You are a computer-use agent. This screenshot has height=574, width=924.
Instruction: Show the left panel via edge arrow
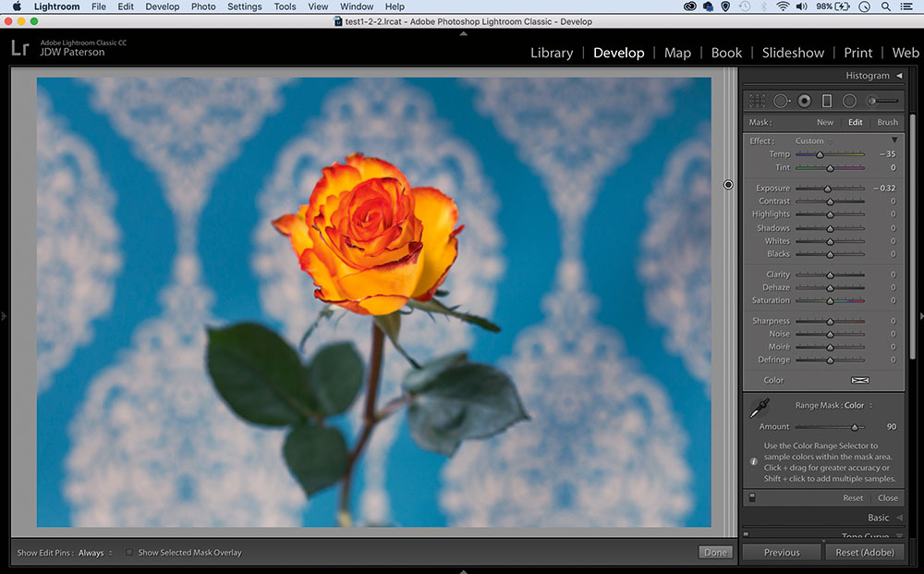(x=4, y=316)
